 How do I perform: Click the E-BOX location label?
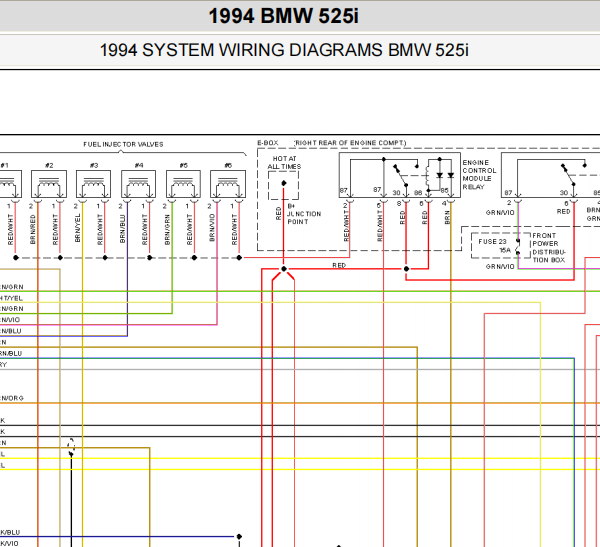(x=268, y=143)
